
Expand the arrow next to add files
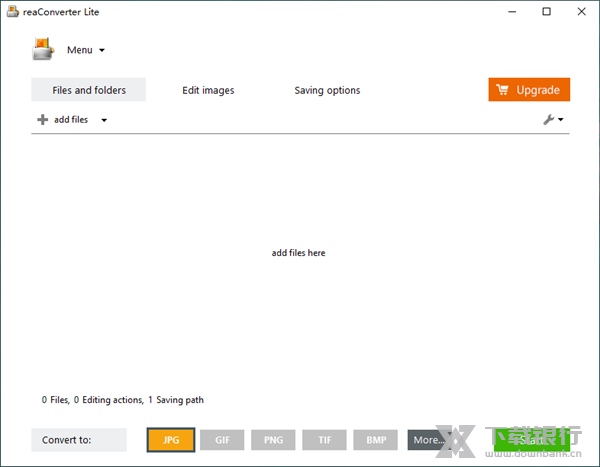pyautogui.click(x=104, y=120)
